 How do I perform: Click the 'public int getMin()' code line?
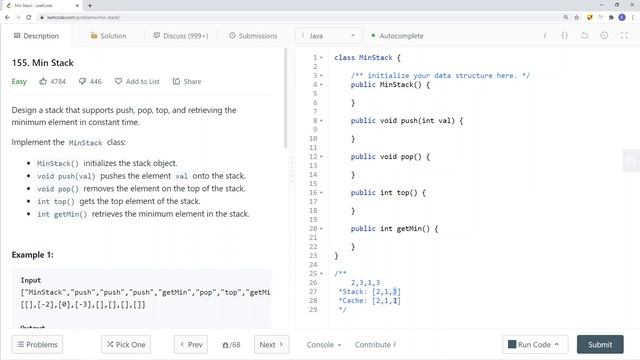click(394, 229)
